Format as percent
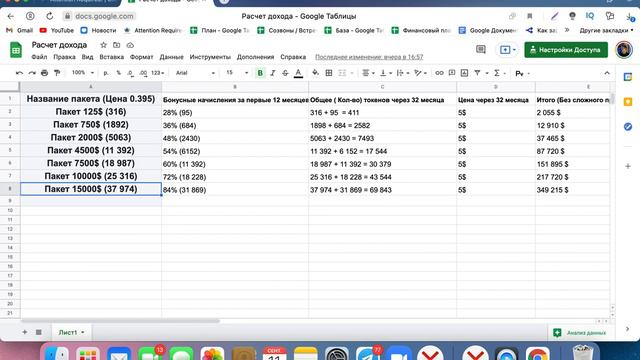The image size is (640, 360). 118,73
